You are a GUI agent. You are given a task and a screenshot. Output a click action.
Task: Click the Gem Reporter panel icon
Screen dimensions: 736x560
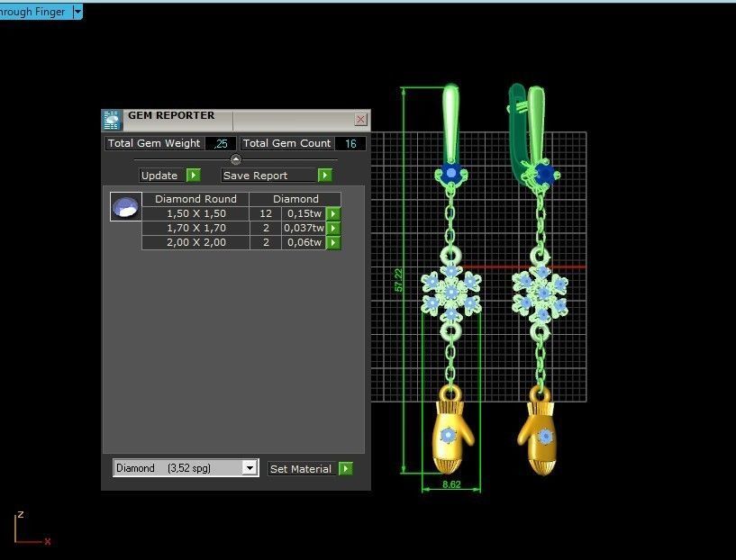112,120
